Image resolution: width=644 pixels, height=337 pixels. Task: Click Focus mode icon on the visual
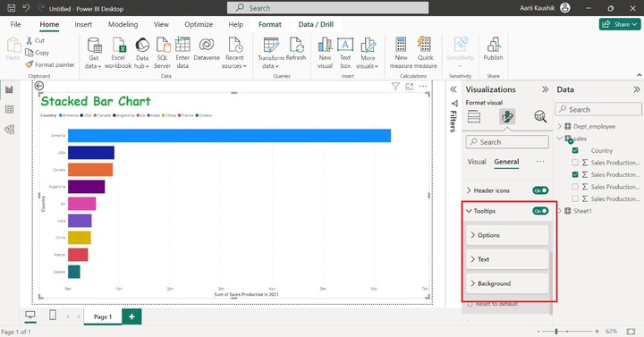coord(409,86)
